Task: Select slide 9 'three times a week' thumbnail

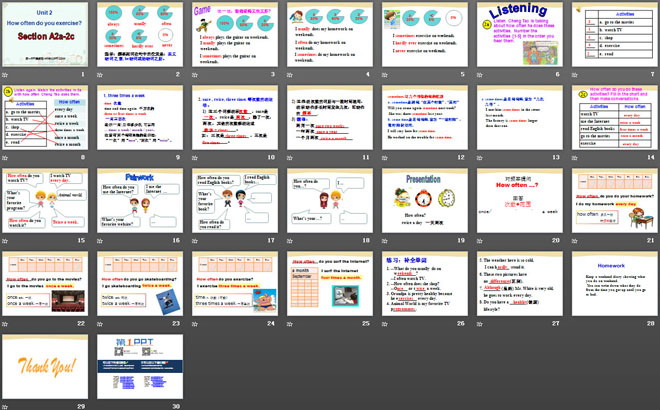Action: [x=140, y=117]
